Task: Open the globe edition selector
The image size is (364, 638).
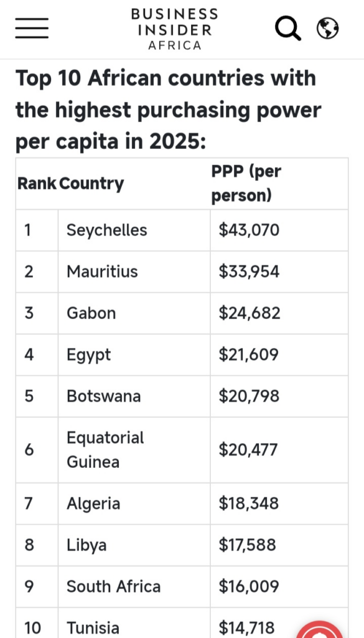Action: (327, 29)
